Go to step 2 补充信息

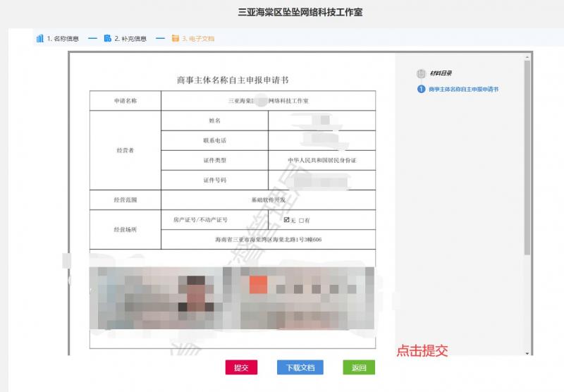point(130,38)
